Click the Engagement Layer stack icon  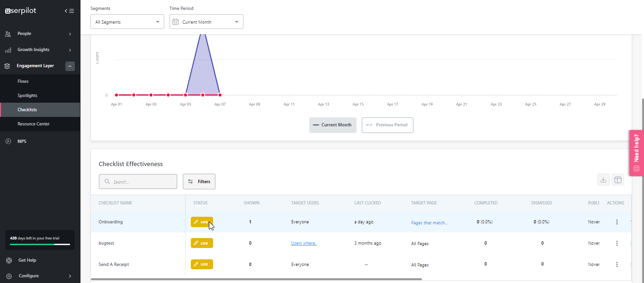pyautogui.click(x=8, y=66)
